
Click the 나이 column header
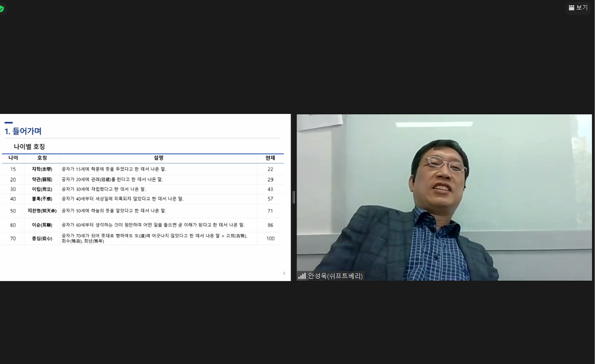point(13,158)
